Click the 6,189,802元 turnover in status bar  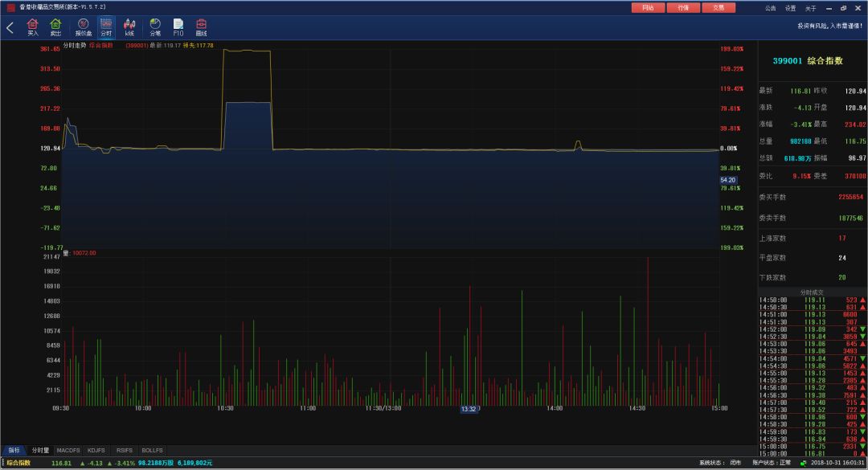point(194,463)
